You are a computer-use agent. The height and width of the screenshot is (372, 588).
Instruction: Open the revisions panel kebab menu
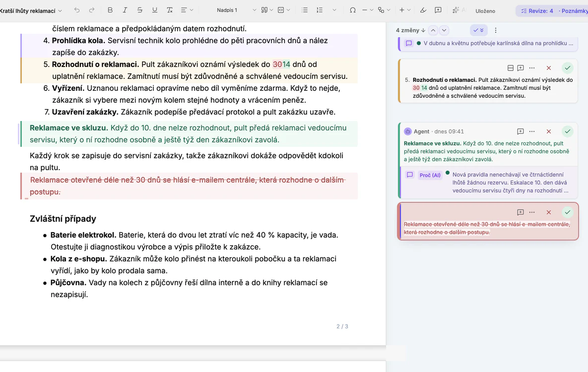[495, 30]
